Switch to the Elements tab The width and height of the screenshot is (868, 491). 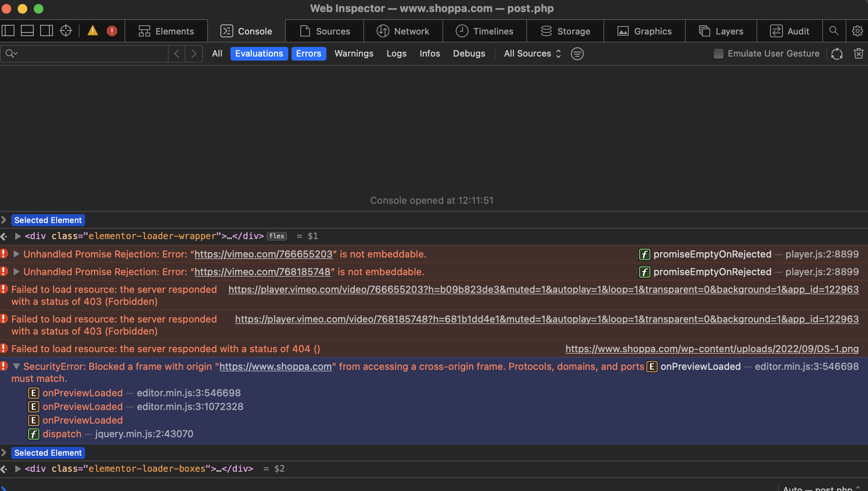coord(166,31)
